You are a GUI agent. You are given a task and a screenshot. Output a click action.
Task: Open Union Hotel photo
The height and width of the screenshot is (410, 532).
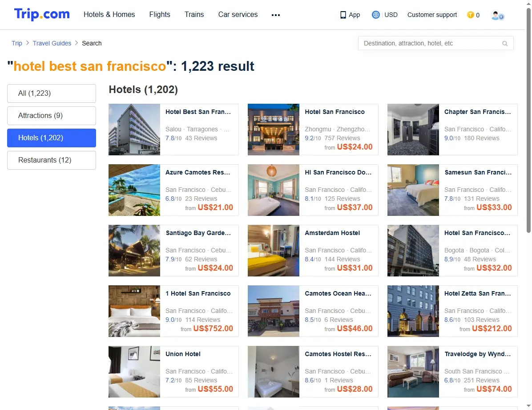pos(134,371)
